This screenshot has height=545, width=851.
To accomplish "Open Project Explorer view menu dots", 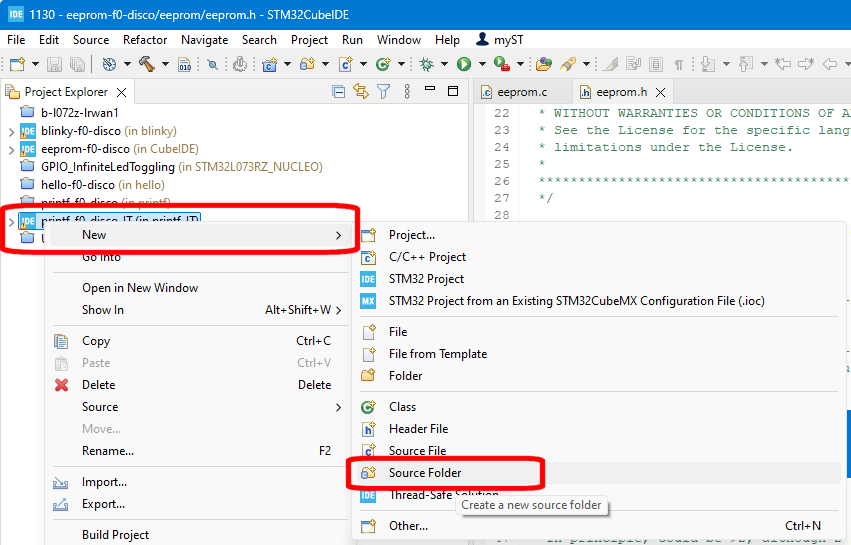I will [x=407, y=91].
